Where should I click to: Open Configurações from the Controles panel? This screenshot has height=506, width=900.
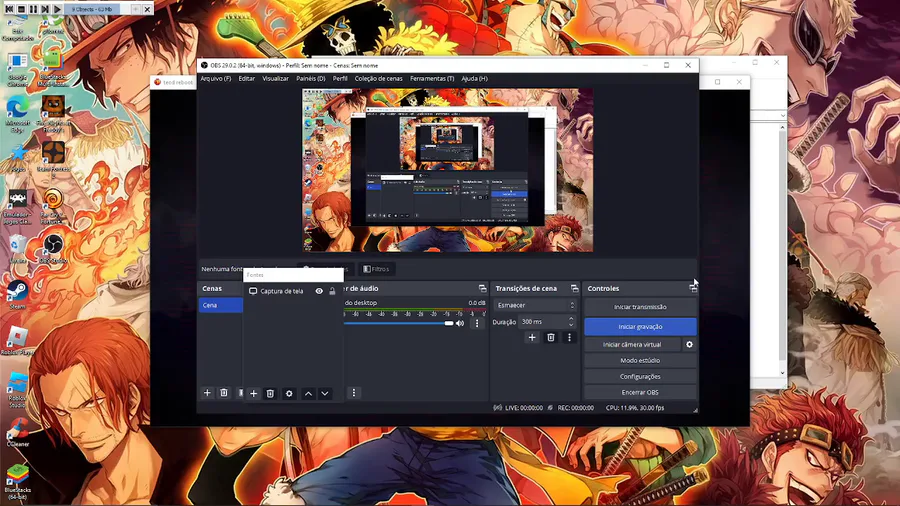point(640,376)
